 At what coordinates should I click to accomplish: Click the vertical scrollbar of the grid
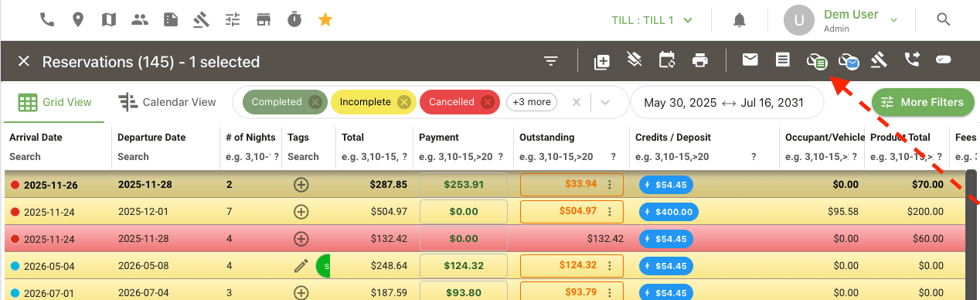pyautogui.click(x=971, y=235)
